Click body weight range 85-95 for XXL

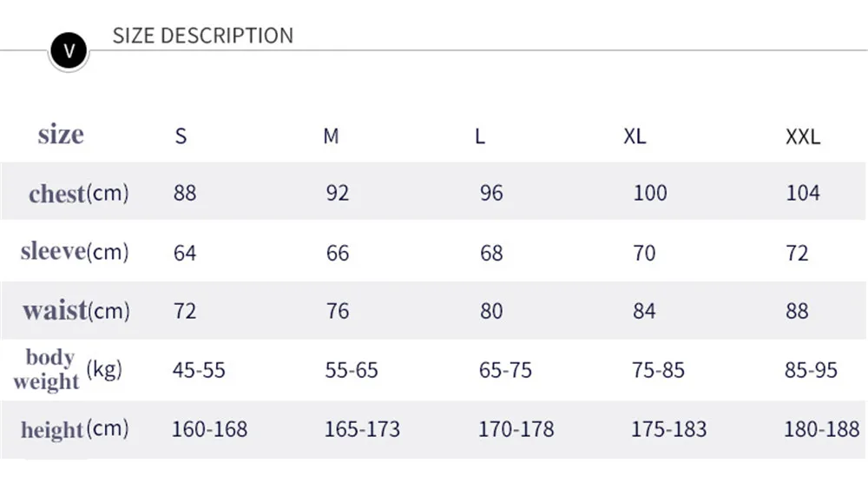[811, 370]
